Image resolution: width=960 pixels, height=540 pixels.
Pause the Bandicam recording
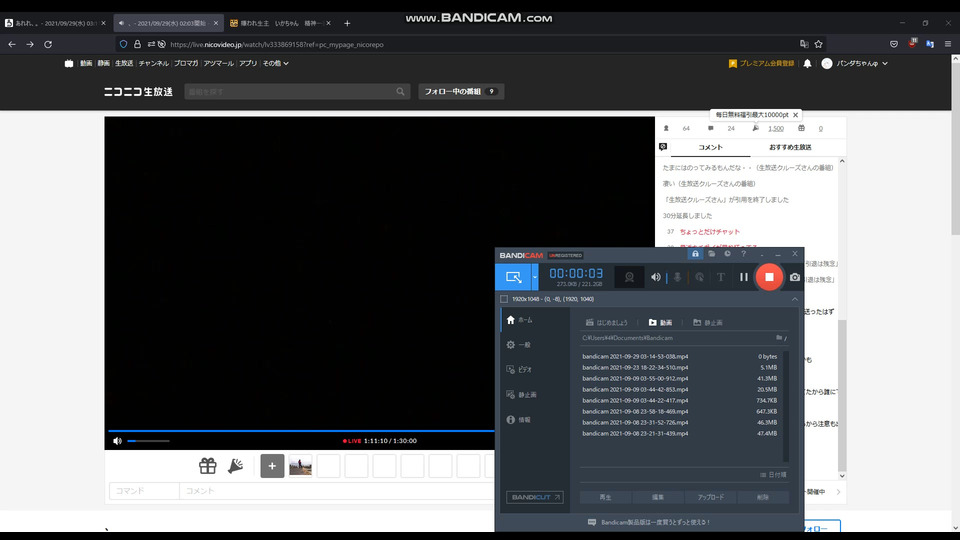pyautogui.click(x=743, y=277)
